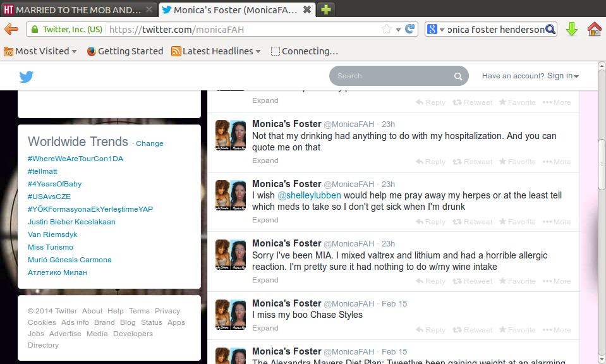Open the URL bar history dropdown arrow
This screenshot has width=606, height=364.
[x=398, y=30]
